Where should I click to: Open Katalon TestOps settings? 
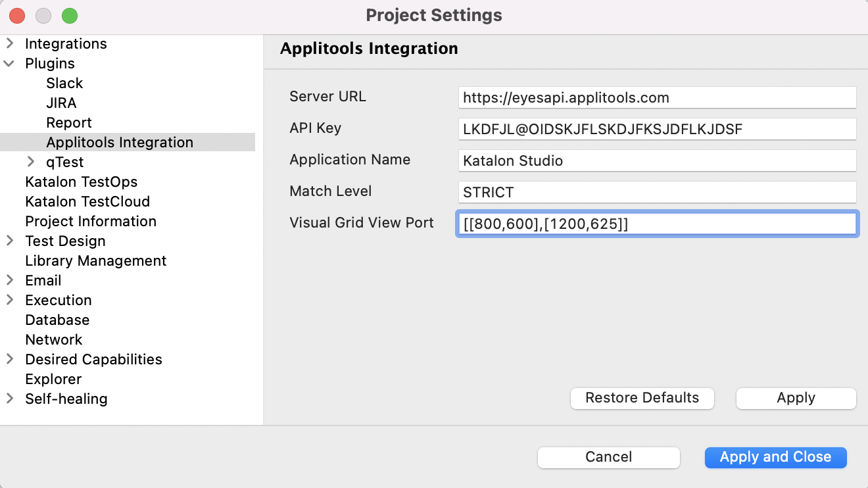point(81,182)
